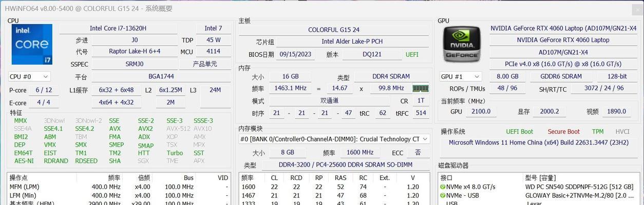Click the Intel Core i7 logo
The width and height of the screenshot is (644, 205).
(x=32, y=44)
